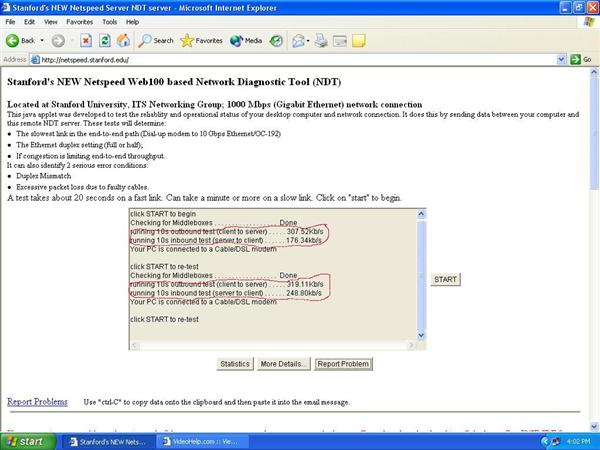Viewport: 600px width, 450px height.
Task: Click the page icon in address bar
Action: (35, 60)
